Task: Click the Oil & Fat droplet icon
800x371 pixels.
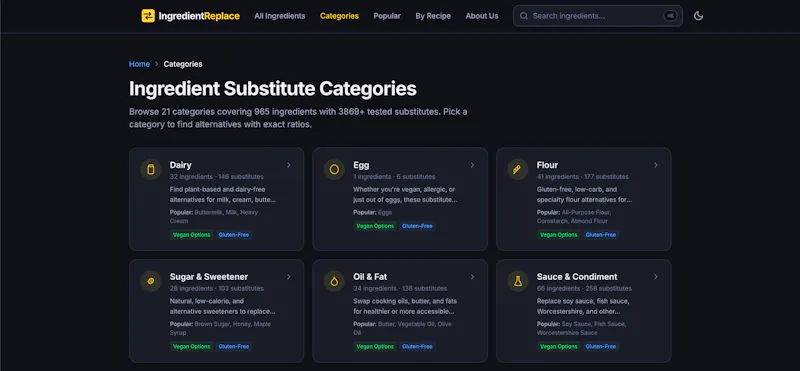Action: coord(334,281)
